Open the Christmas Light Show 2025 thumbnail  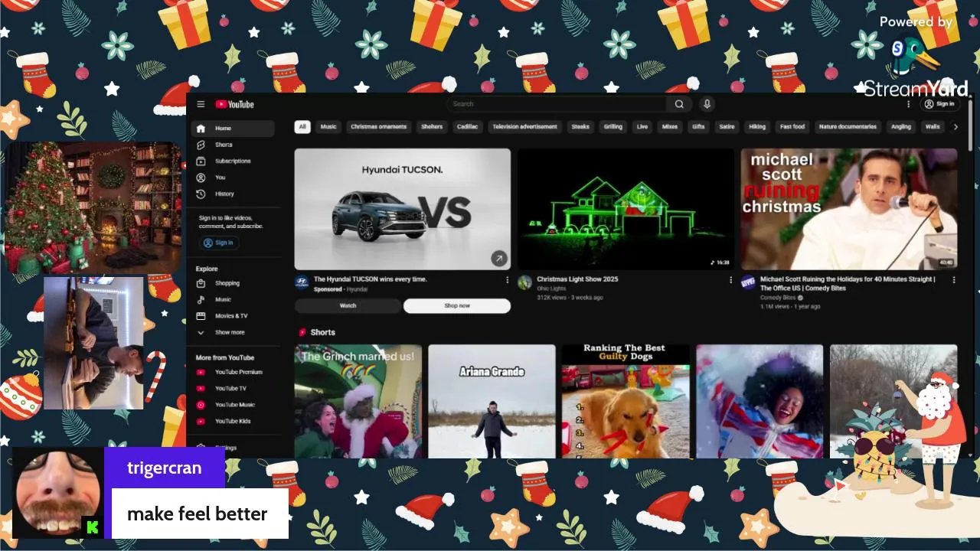[x=626, y=209]
